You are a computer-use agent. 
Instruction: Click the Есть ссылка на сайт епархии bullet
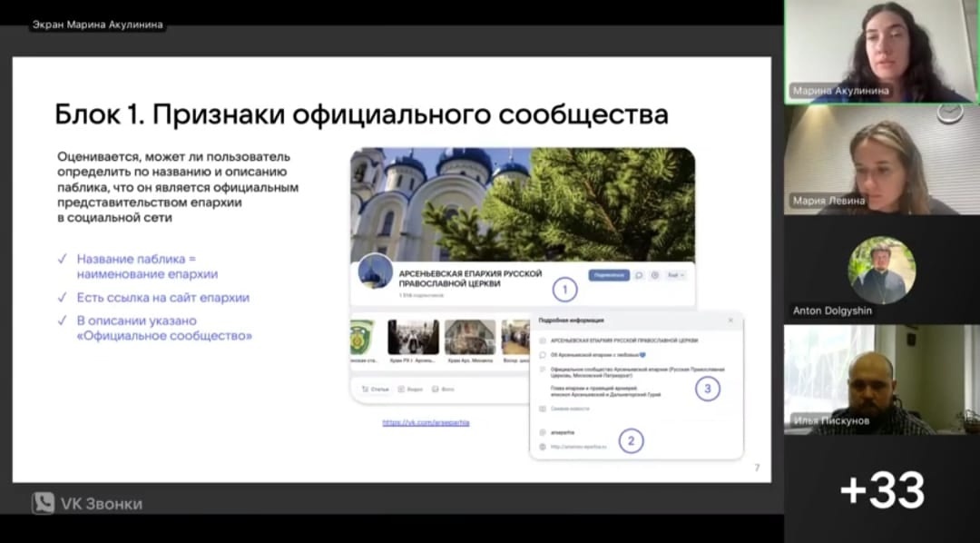[162, 298]
